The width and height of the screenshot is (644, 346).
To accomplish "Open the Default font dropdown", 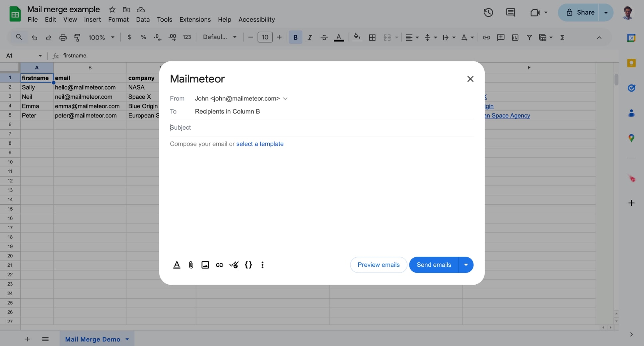I will coord(220,37).
